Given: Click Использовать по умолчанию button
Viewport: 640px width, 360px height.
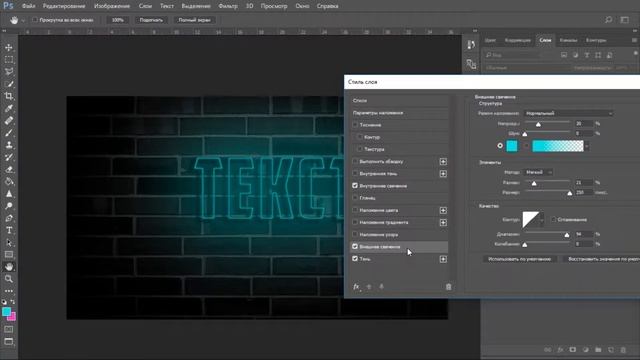Looking at the screenshot, I should pyautogui.click(x=519, y=259).
